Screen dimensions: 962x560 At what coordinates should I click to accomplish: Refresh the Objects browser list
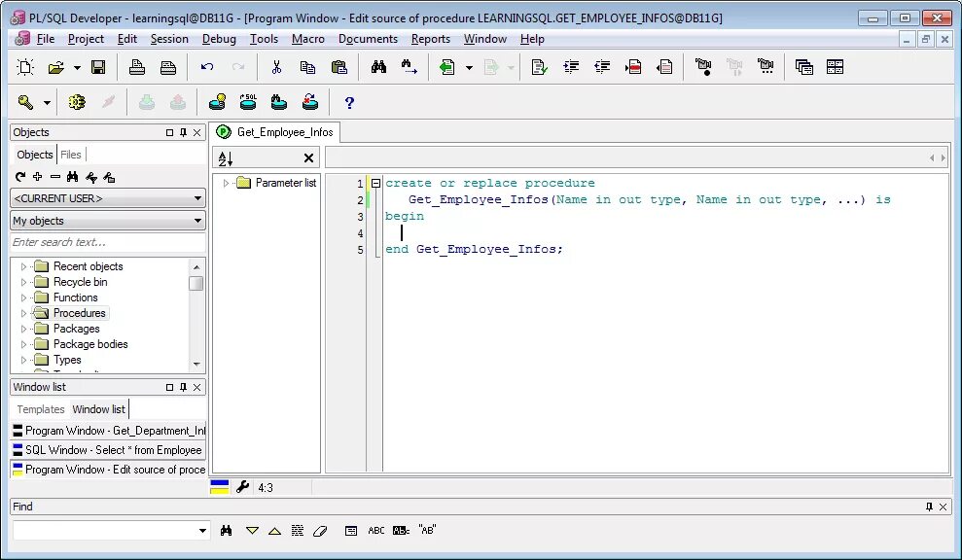pyautogui.click(x=20, y=177)
